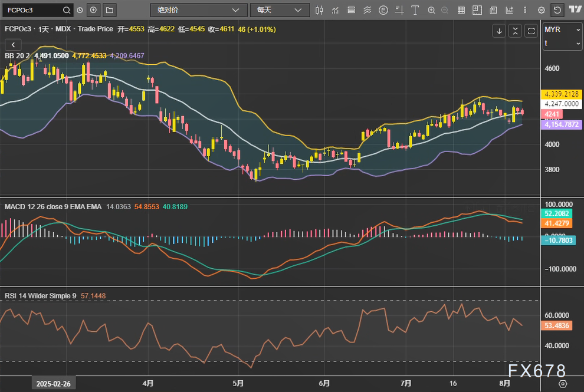Open the data table grid icon
584x392 pixels.
tap(461, 10)
